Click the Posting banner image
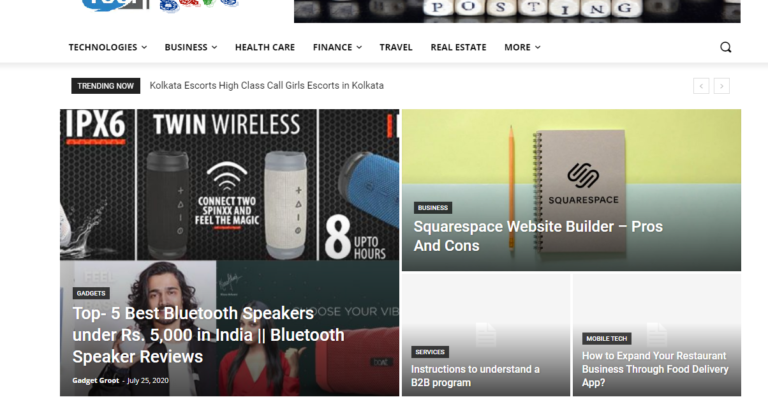 [517, 11]
